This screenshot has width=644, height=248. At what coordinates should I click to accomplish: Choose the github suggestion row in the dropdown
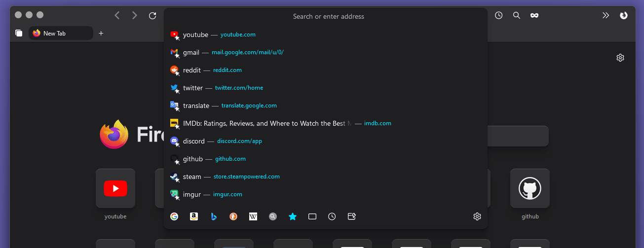[x=326, y=159]
